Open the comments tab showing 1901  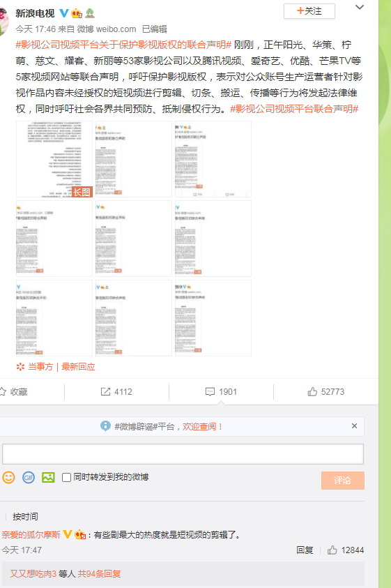(221, 392)
